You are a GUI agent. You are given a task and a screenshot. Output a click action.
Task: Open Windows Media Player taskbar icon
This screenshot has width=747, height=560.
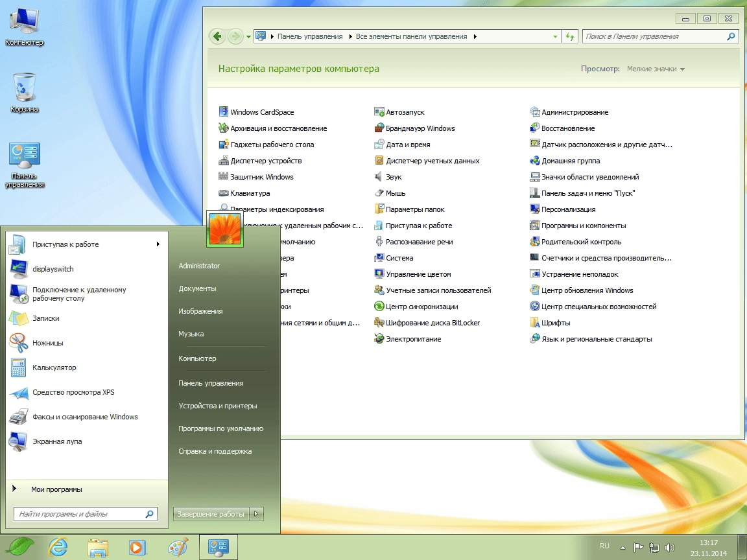pos(137,547)
